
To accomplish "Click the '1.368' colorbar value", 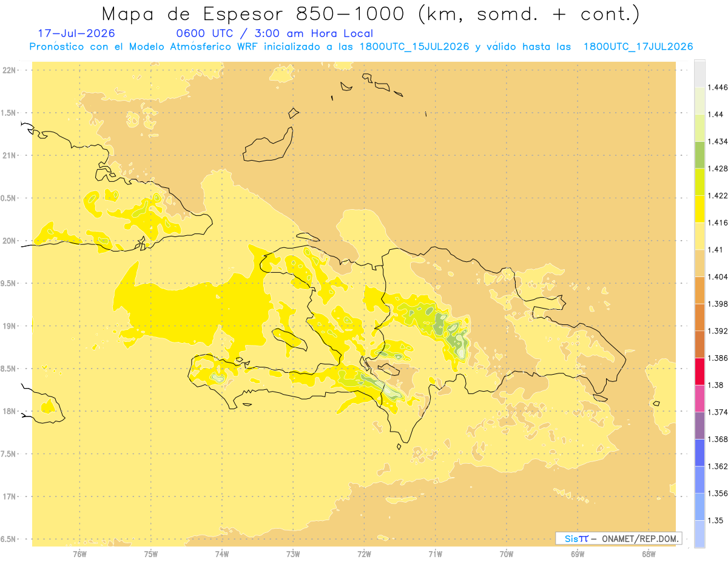I will pyautogui.click(x=717, y=439).
